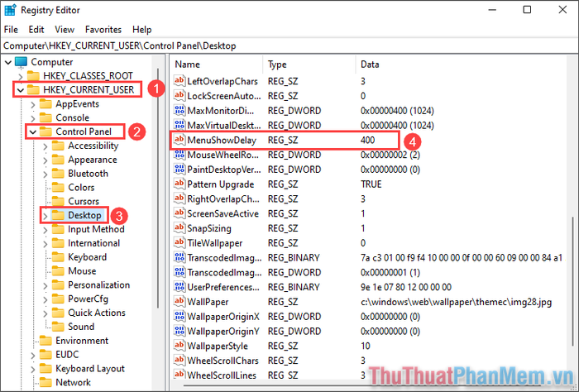Select the Mouse key
Screen dimensions: 579x392
pyautogui.click(x=82, y=271)
